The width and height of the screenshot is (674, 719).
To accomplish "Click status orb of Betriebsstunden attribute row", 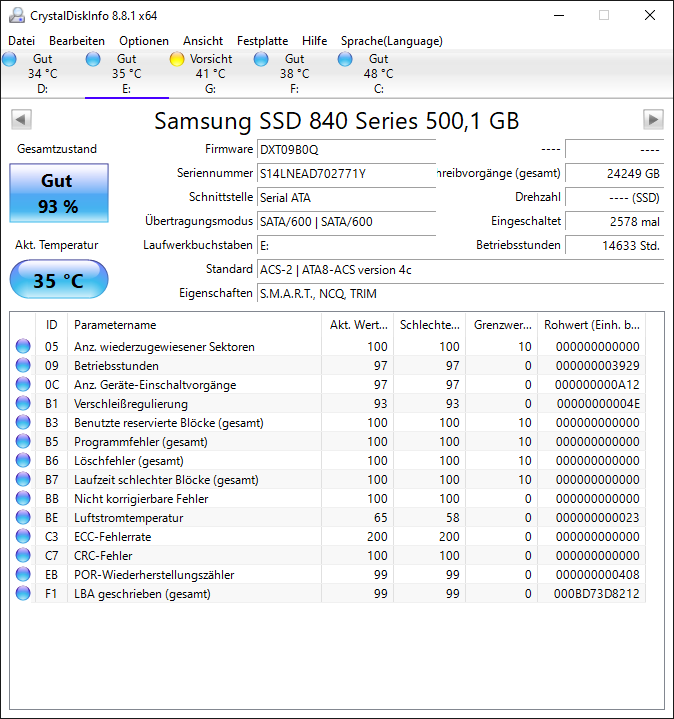I will [23, 365].
